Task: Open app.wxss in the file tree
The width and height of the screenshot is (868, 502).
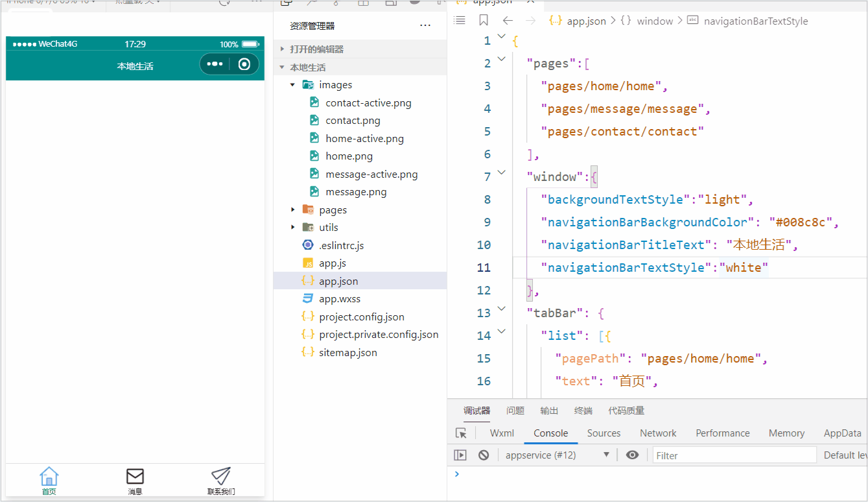Action: point(340,299)
